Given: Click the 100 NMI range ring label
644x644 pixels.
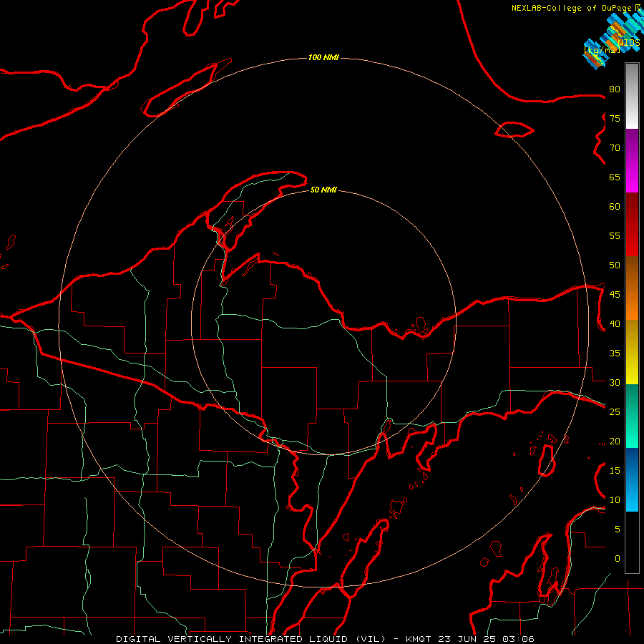Looking at the screenshot, I should click(323, 57).
